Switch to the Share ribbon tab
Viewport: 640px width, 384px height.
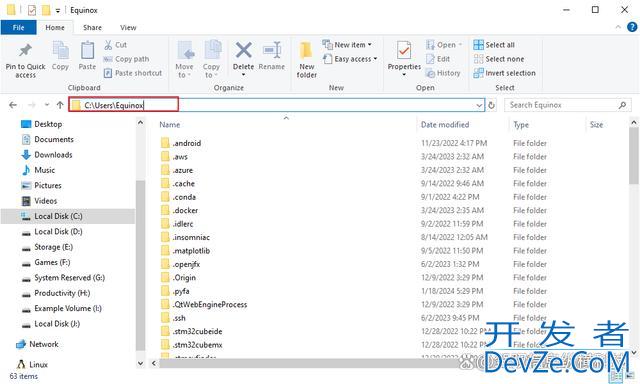click(92, 27)
